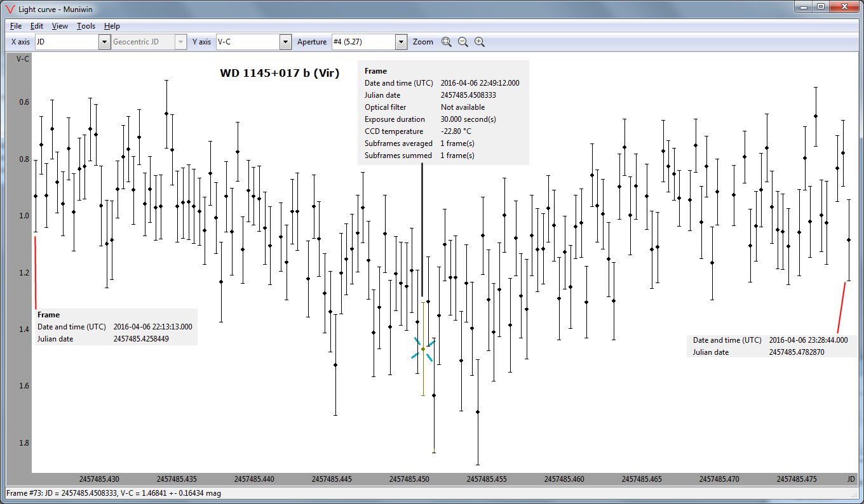Viewport: 864px width, 504px height.
Task: Click the last data point at right edge
Action: tap(849, 240)
